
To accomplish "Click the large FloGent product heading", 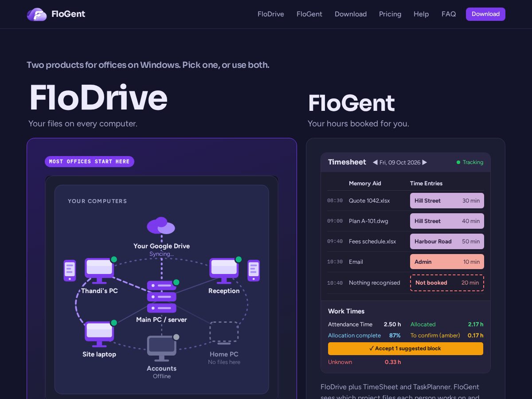I will pyautogui.click(x=351, y=103).
